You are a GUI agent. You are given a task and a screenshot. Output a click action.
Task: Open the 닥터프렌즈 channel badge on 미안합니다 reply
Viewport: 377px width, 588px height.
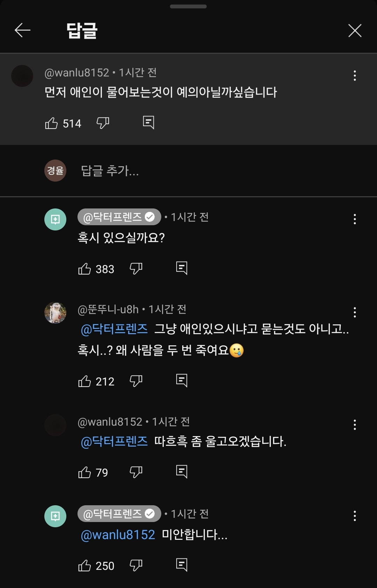click(119, 514)
